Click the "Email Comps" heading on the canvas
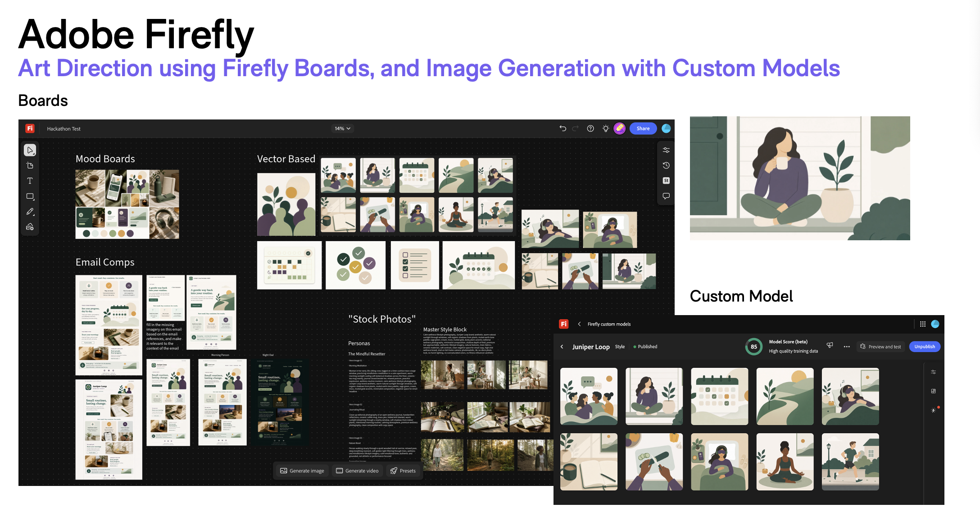 tap(105, 262)
